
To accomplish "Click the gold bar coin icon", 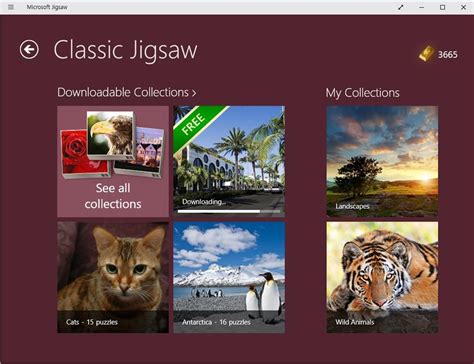I will [x=426, y=54].
